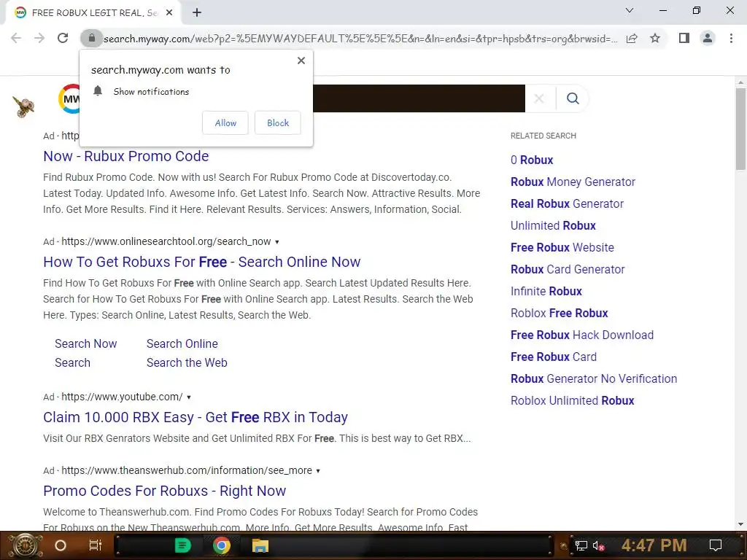Select related search Infinite Robux
This screenshot has height=560, width=747.
546,292
